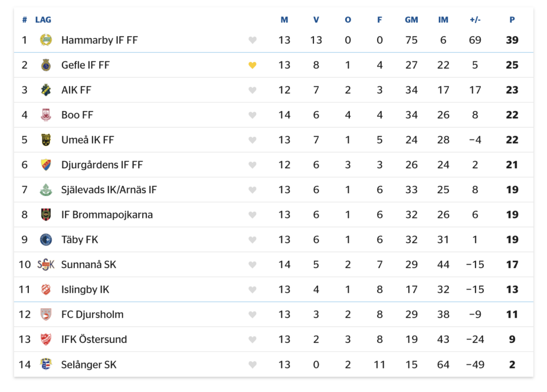This screenshot has width=547, height=392.
Task: Click the Selånger SK crest
Action: pos(46,364)
